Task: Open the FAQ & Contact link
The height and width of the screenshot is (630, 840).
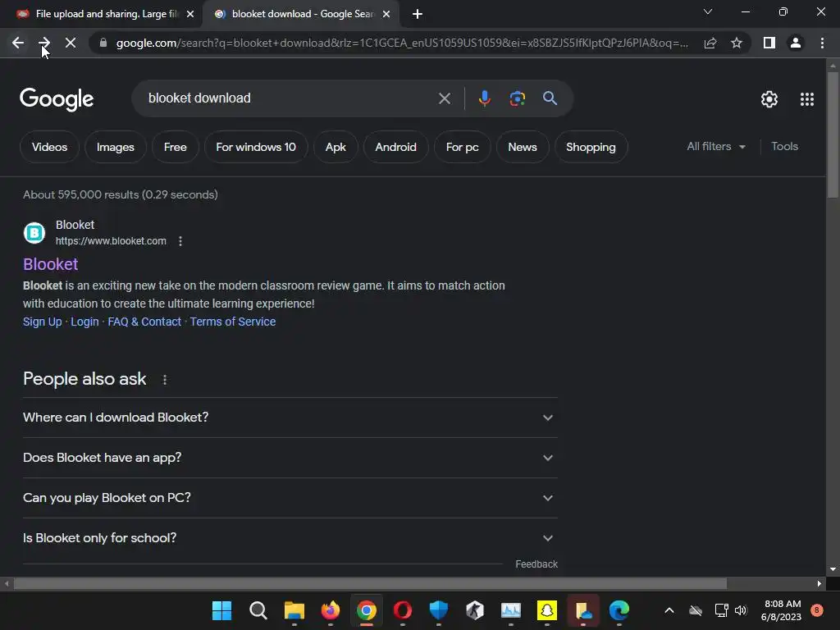Action: [x=144, y=322]
